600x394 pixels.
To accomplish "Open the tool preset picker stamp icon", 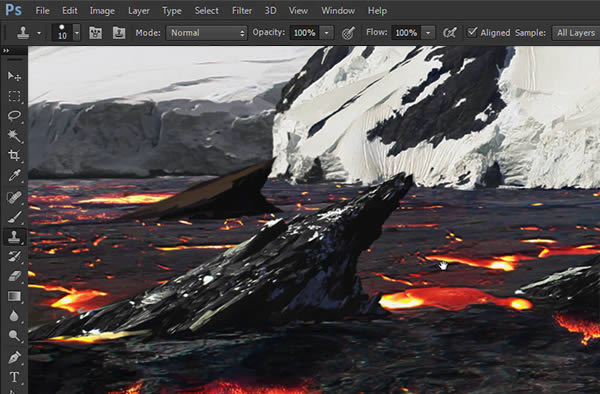I will [23, 33].
